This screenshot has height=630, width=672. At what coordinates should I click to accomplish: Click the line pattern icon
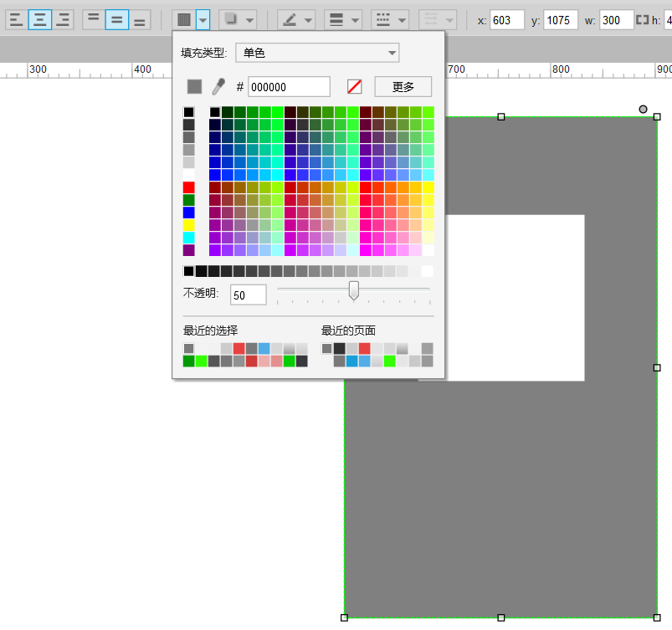(x=383, y=19)
